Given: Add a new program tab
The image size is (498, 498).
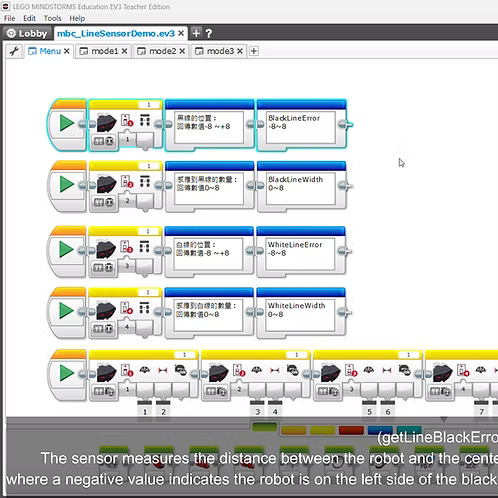Looking at the screenshot, I should (254, 51).
